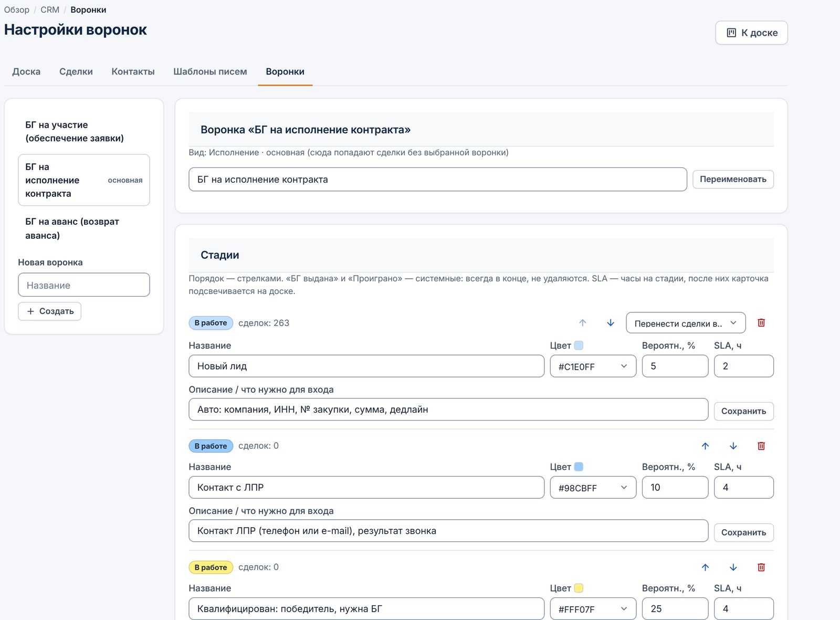The height and width of the screenshot is (620, 840).
Task: Move Квалифицирован stage down
Action: tap(733, 568)
